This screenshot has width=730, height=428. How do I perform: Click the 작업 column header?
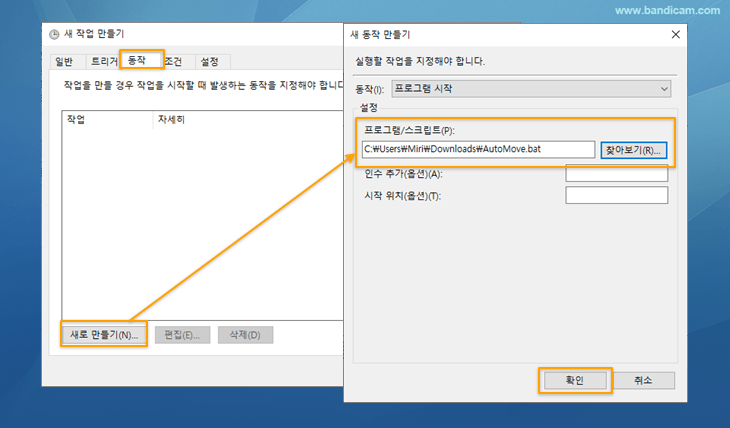coord(108,120)
